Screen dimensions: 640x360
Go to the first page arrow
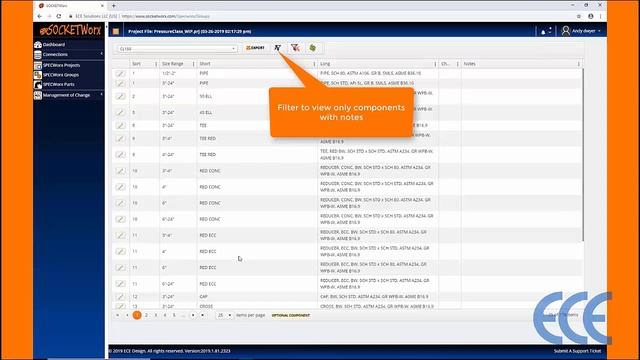tap(118, 315)
